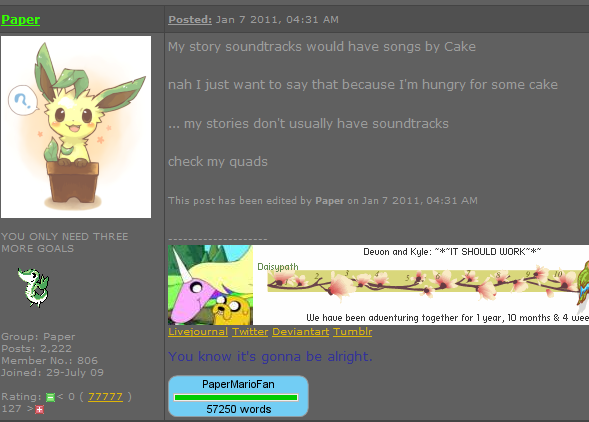Open the Tumblr signature link
Viewport: 589px width, 422px height.
click(352, 332)
